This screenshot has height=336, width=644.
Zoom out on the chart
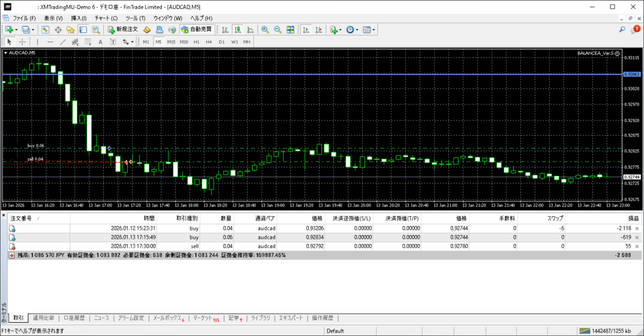tap(277, 30)
